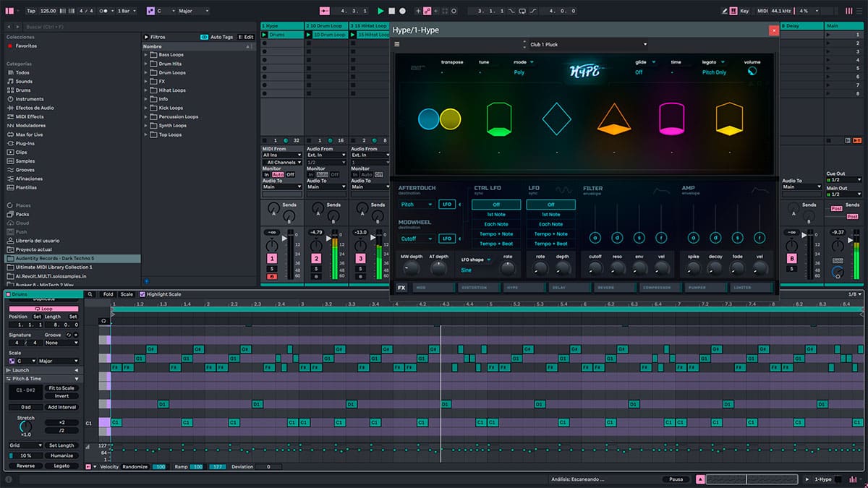Open the scale type Major dropdown in toolbar
The height and width of the screenshot is (488, 868).
(193, 11)
